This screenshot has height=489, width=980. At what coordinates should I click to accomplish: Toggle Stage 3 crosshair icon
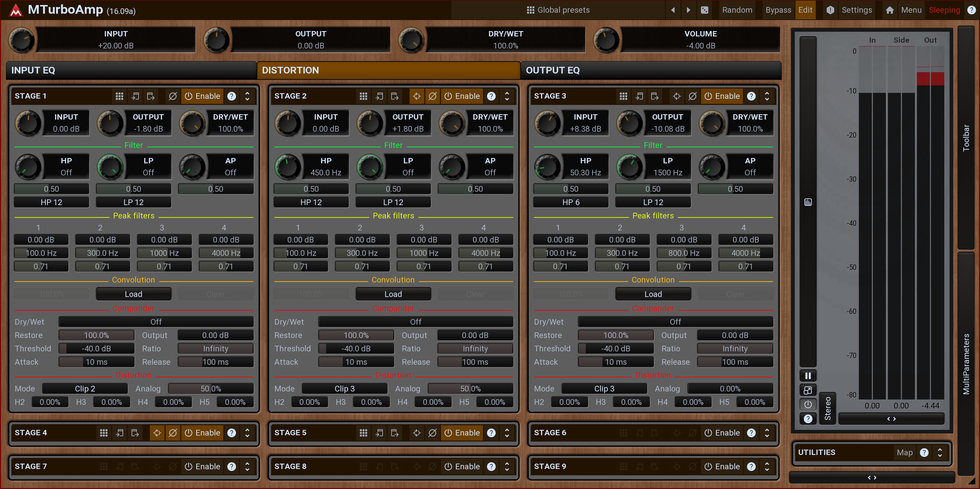(677, 96)
